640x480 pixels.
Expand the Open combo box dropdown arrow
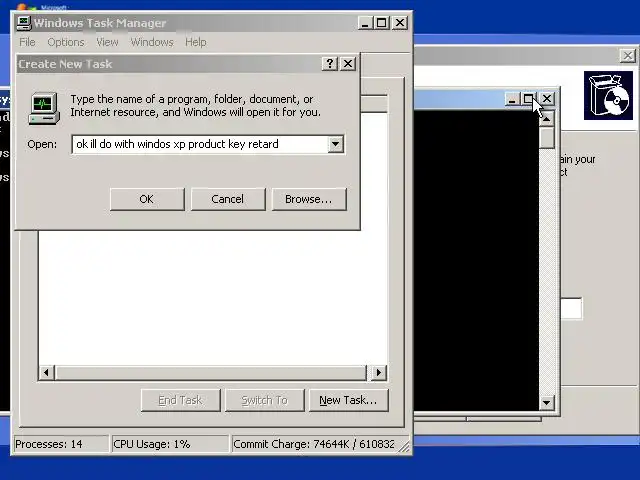point(336,144)
